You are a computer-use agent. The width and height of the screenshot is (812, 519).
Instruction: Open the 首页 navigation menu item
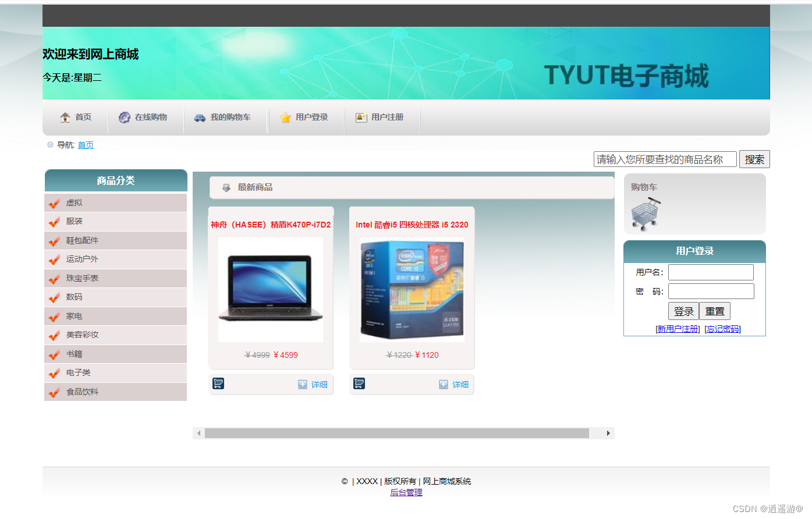pos(83,117)
